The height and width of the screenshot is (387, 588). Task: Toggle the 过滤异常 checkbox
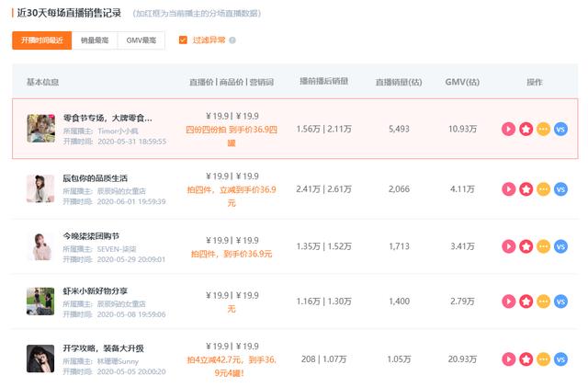(184, 40)
